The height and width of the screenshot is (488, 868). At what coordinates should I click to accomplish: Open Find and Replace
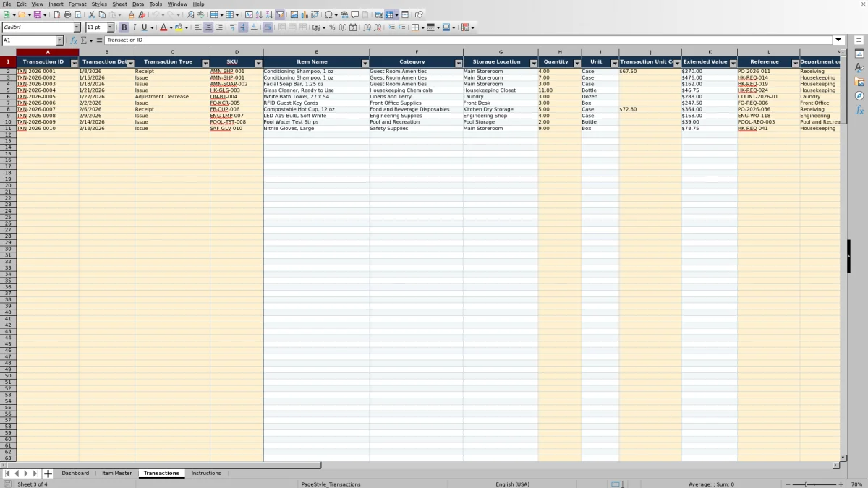(x=190, y=14)
